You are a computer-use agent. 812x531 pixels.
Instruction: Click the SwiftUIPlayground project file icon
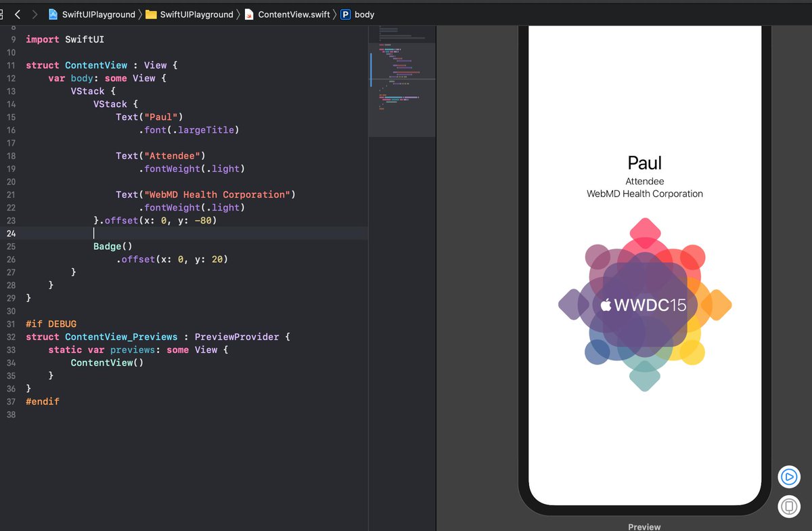tap(53, 14)
